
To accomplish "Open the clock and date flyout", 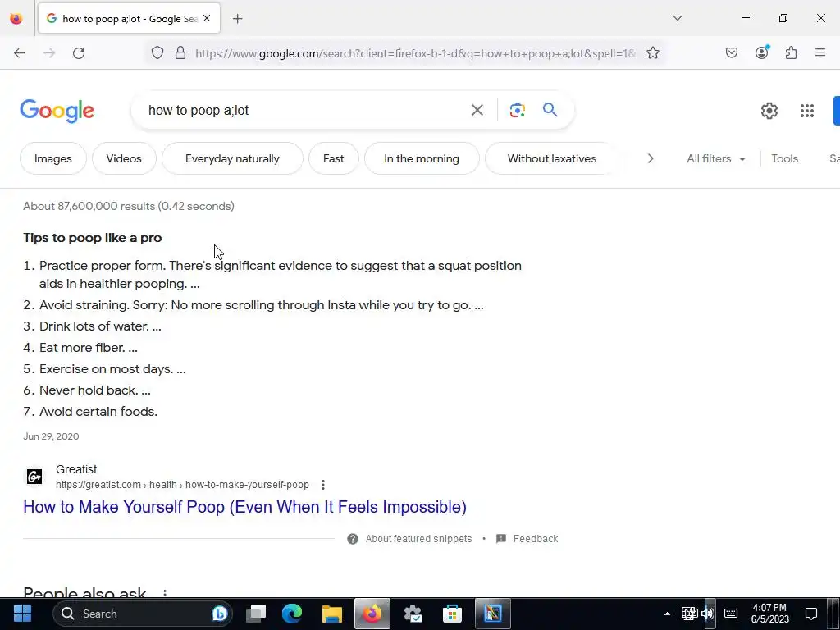I will (x=769, y=614).
